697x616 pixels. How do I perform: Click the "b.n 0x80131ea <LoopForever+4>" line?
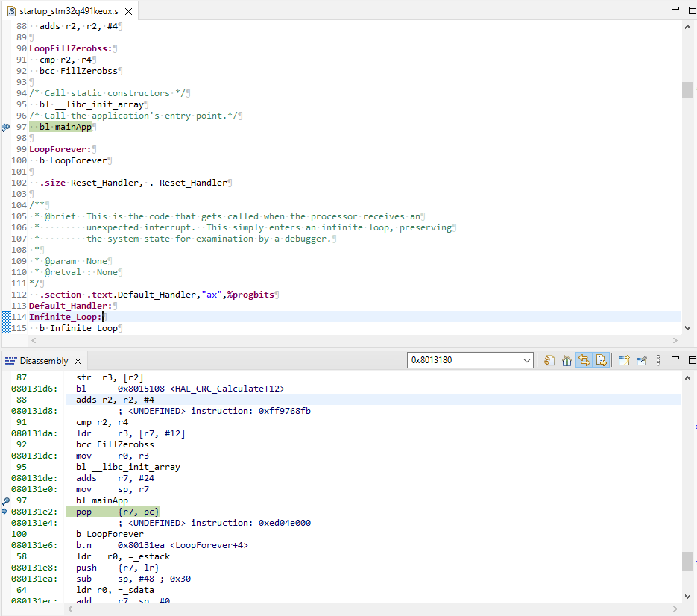(x=162, y=545)
